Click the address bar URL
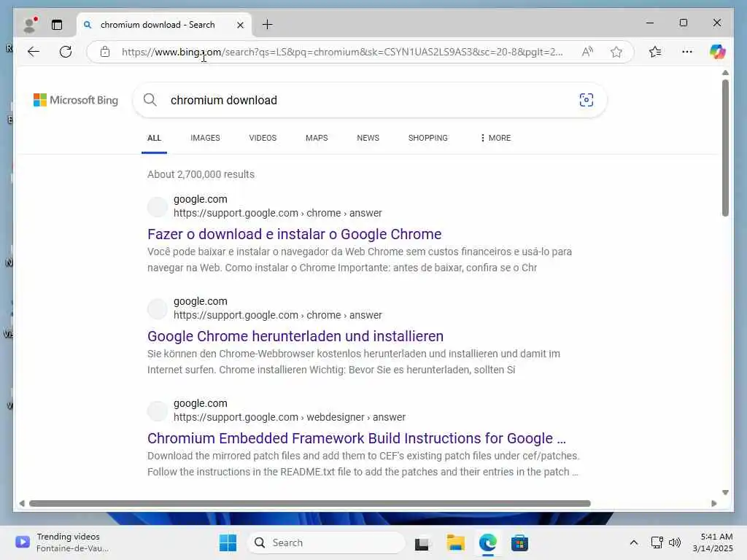Image resolution: width=747 pixels, height=560 pixels. pos(342,52)
